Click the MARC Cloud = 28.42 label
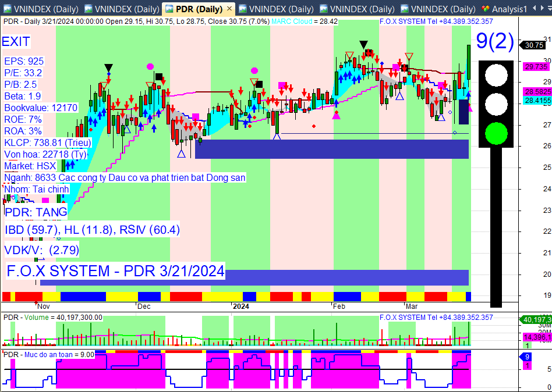 pos(304,22)
